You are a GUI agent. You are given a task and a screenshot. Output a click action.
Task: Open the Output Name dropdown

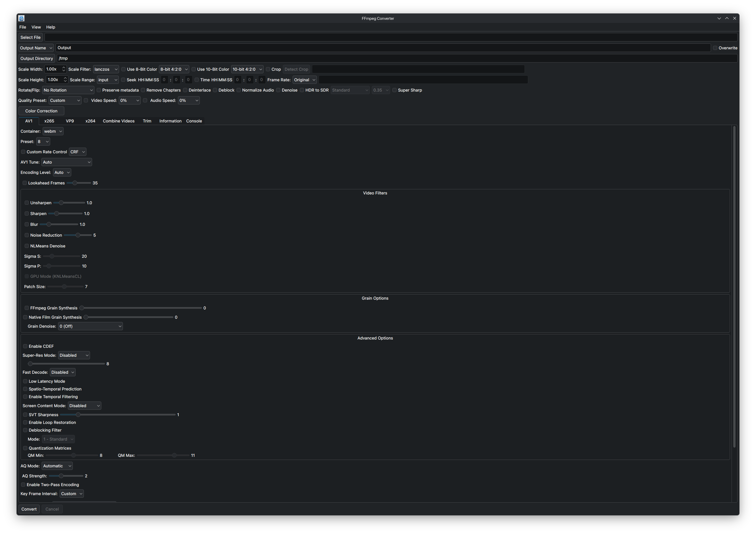tap(36, 48)
